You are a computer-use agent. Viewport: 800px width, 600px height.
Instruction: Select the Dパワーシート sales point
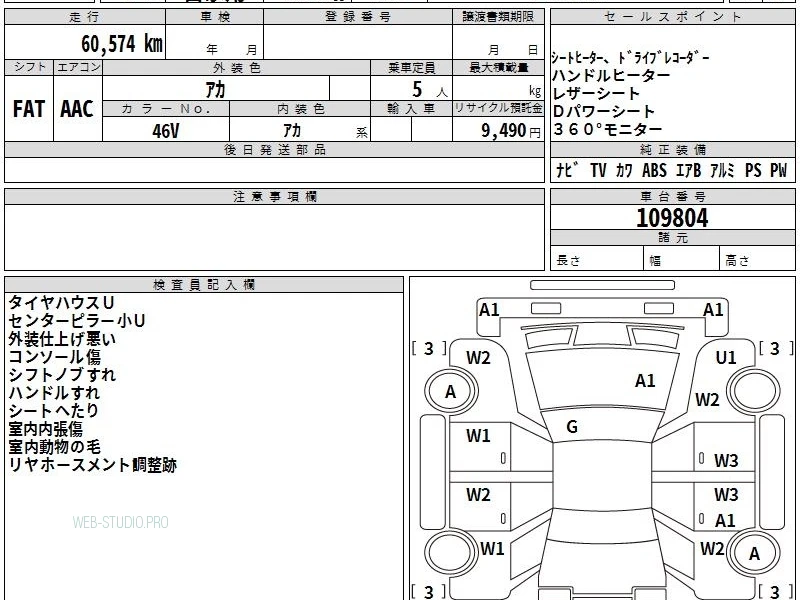[604, 111]
